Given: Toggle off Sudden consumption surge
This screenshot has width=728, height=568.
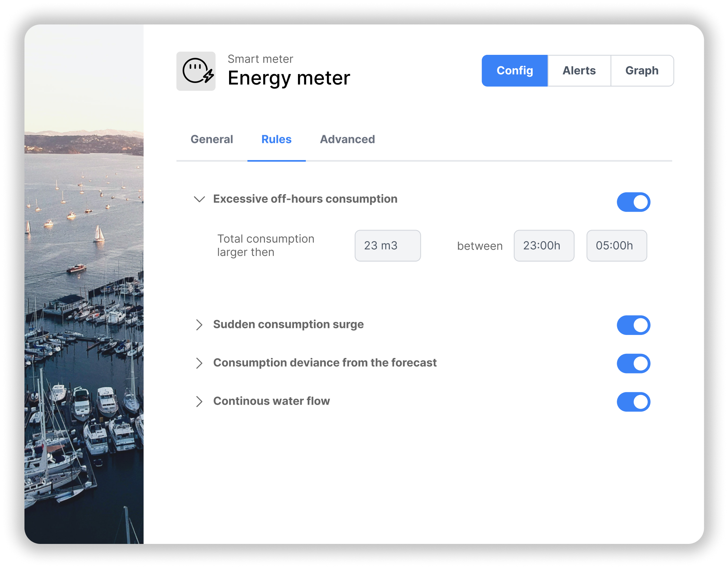Looking at the screenshot, I should (x=633, y=325).
